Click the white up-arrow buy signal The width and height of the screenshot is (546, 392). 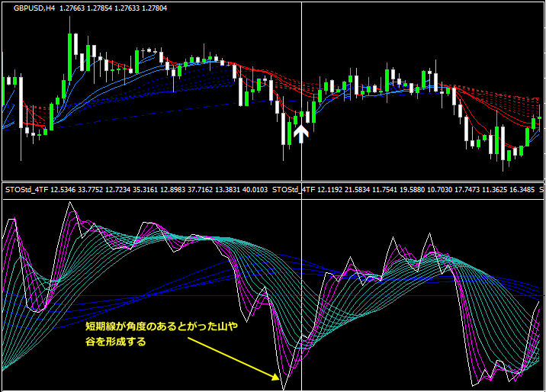coord(301,133)
